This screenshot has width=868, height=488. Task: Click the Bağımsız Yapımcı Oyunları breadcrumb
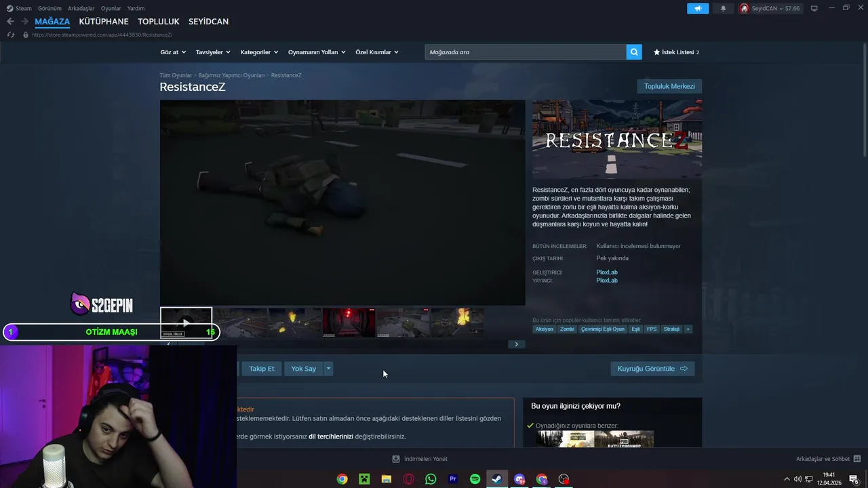pyautogui.click(x=231, y=75)
